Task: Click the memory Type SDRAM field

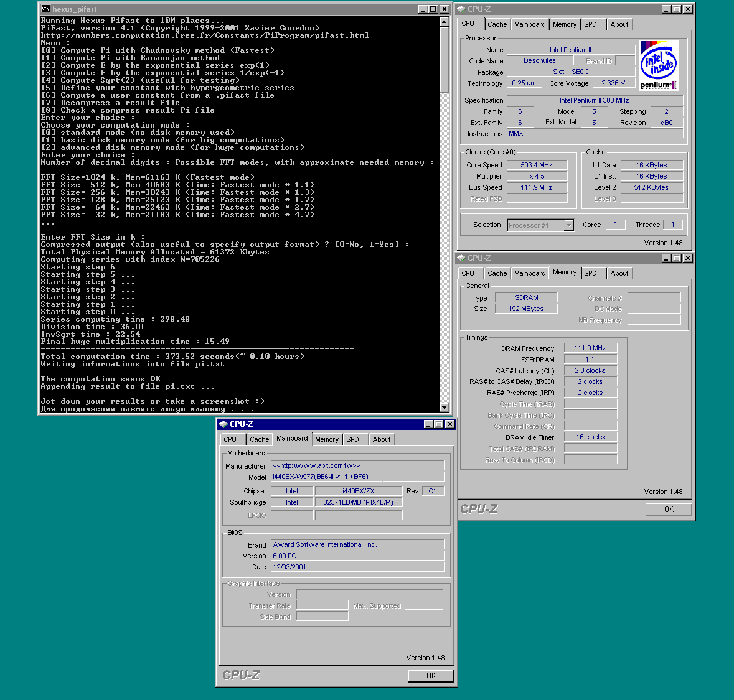Action: tap(526, 297)
